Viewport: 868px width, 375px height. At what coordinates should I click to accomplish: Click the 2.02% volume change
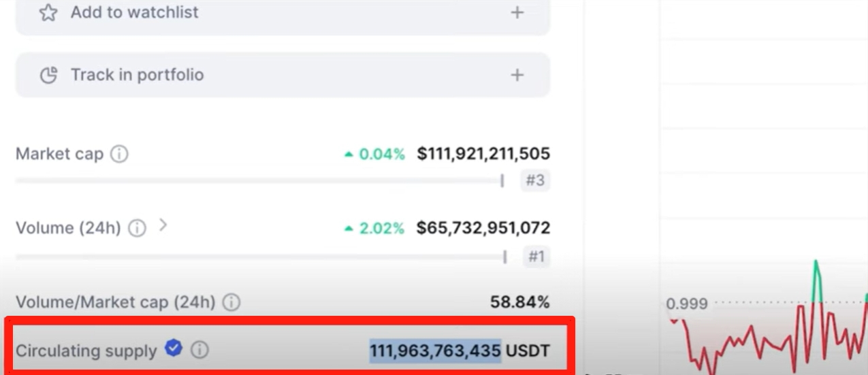tap(374, 229)
